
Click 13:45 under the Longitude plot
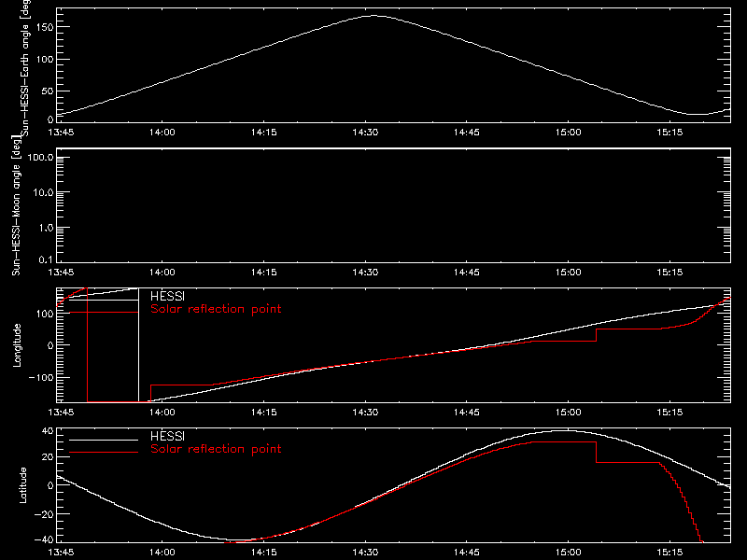click(x=61, y=413)
